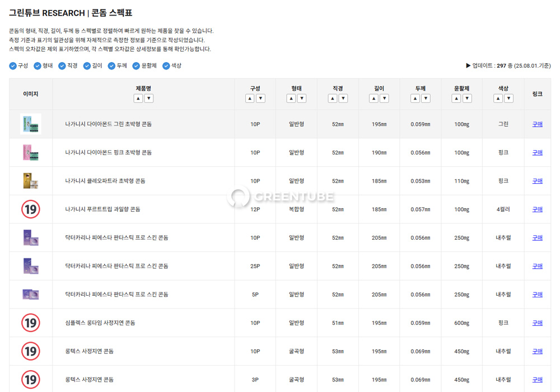Image resolution: width=560 pixels, height=392 pixels.
Task: Click the ascending sort arrow under 형태
Action: point(291,98)
